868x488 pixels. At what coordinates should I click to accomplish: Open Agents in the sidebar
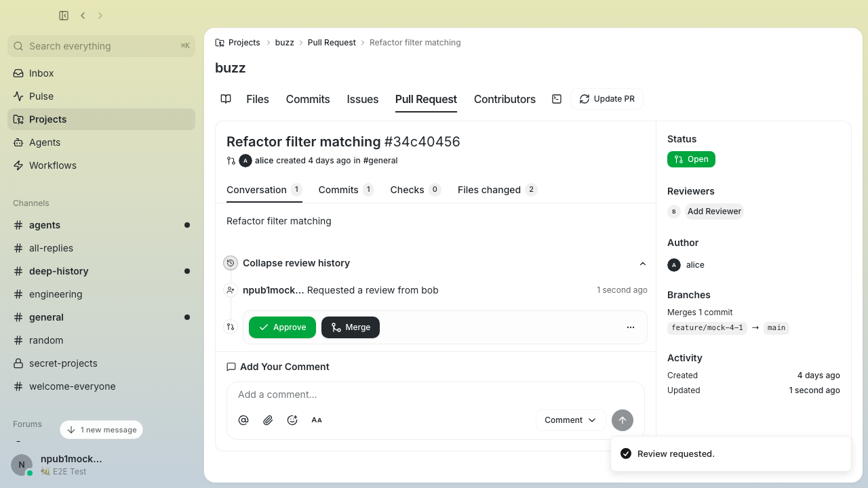click(x=102, y=142)
